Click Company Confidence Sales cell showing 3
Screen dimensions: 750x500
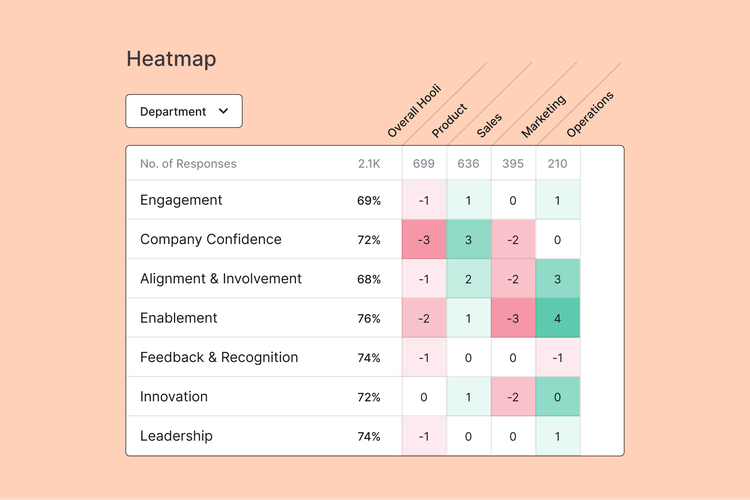(x=469, y=240)
